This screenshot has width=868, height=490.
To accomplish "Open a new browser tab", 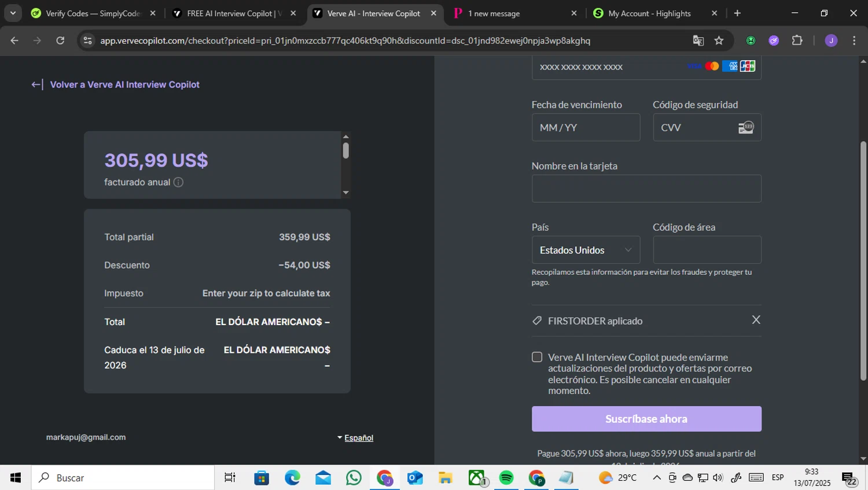I will click(737, 13).
